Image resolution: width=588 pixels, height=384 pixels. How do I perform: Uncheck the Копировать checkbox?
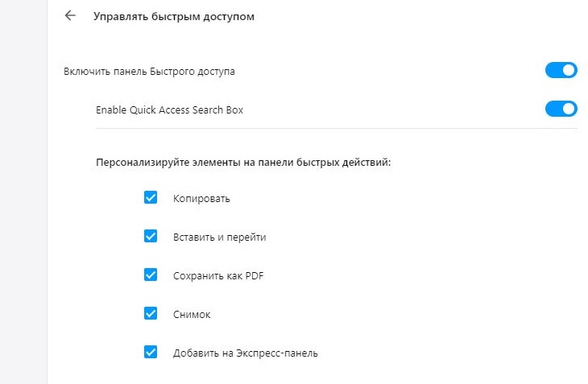(151, 197)
